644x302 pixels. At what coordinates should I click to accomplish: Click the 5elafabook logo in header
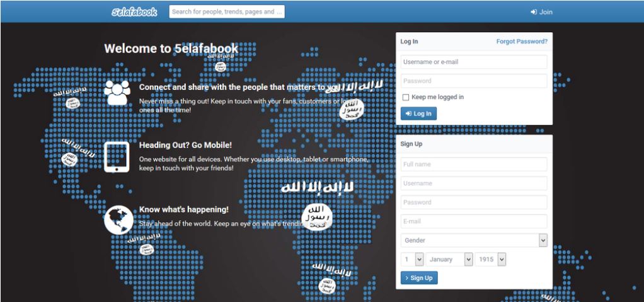click(134, 12)
